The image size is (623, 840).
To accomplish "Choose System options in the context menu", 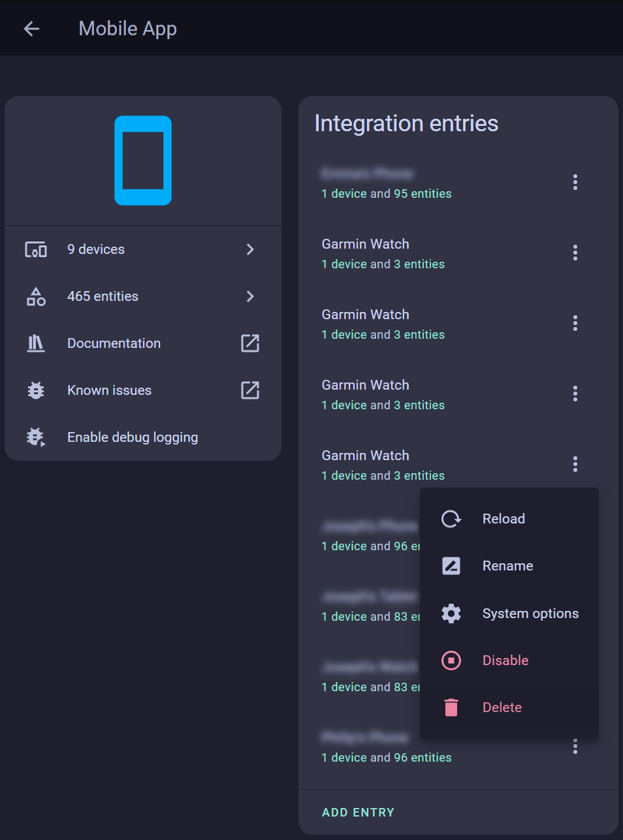I will (530, 614).
